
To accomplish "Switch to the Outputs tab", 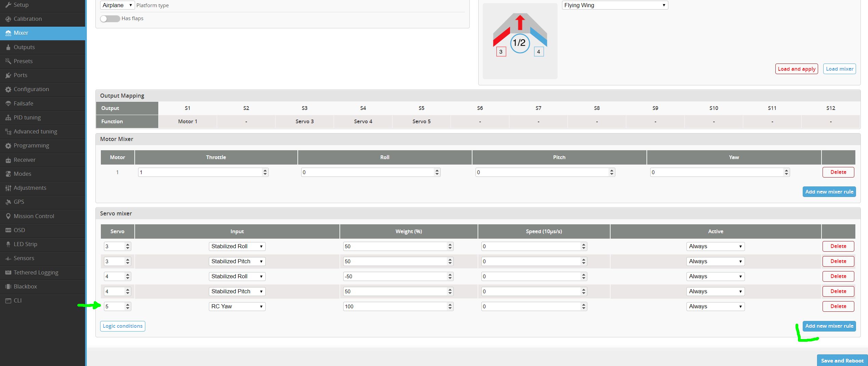I will click(x=24, y=47).
